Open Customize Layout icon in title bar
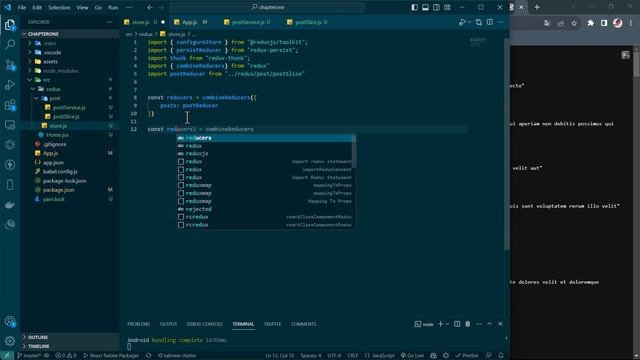 tap(447, 7)
